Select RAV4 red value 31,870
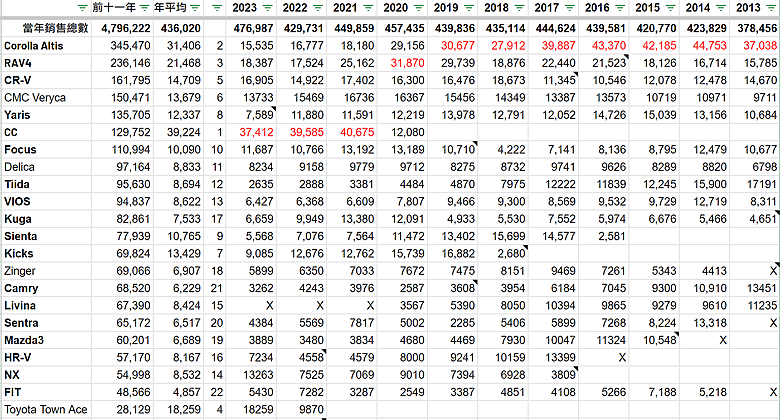This screenshot has height=420, width=780. point(407,63)
